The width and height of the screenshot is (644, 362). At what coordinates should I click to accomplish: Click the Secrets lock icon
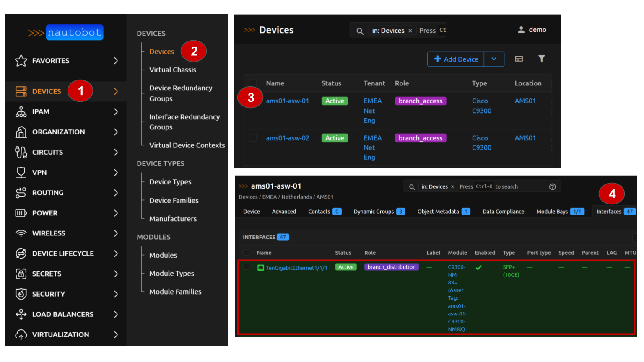pyautogui.click(x=21, y=274)
